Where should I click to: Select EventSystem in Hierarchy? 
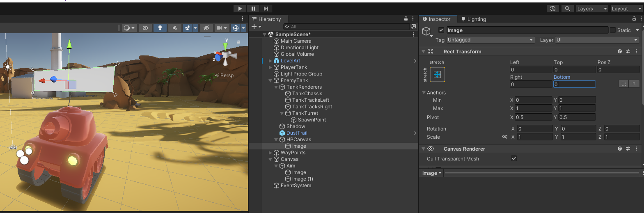tap(296, 186)
